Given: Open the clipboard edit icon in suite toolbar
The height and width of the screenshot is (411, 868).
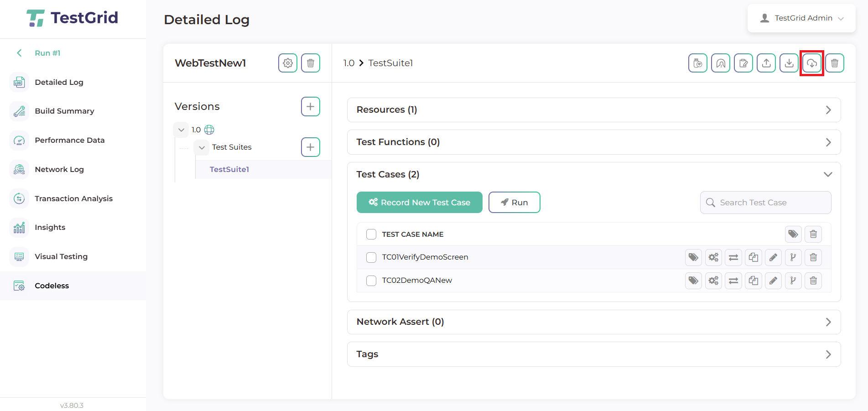Looking at the screenshot, I should tap(743, 63).
